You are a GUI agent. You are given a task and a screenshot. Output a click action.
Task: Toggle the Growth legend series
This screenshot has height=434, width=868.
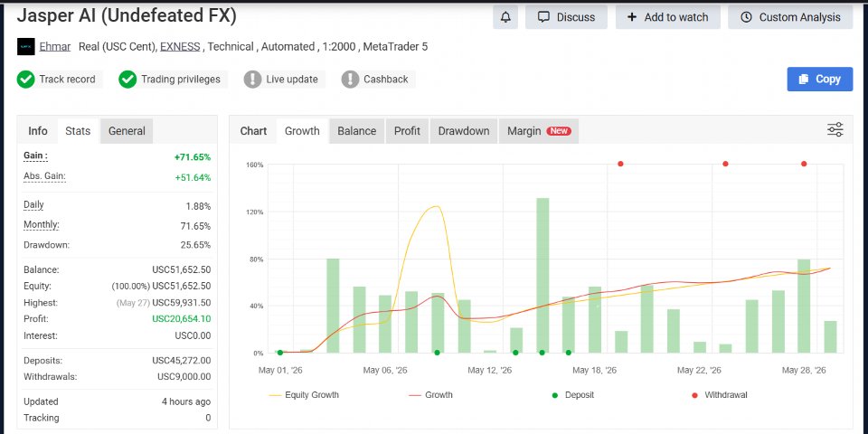(430, 395)
